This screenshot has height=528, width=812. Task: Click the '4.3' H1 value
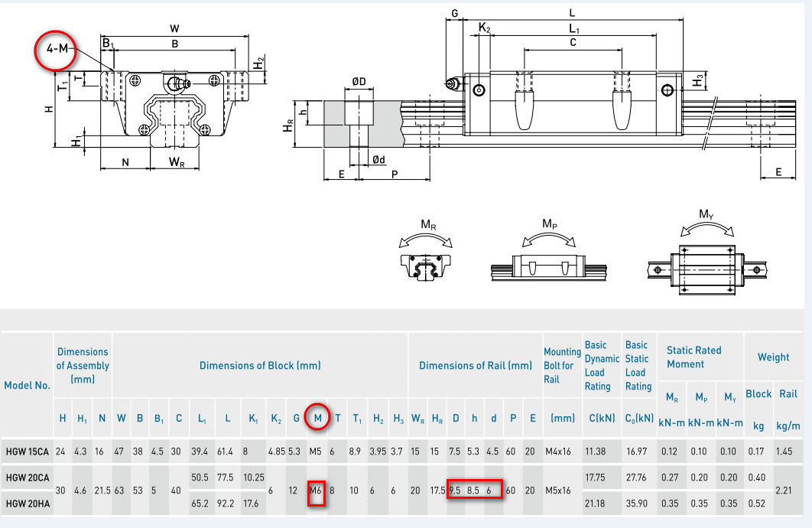[80, 451]
